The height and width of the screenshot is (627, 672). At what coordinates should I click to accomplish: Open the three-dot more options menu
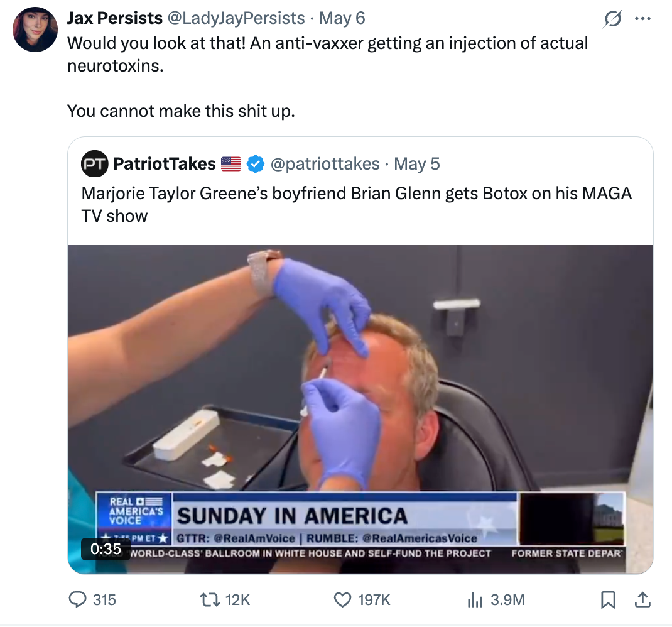(x=643, y=19)
